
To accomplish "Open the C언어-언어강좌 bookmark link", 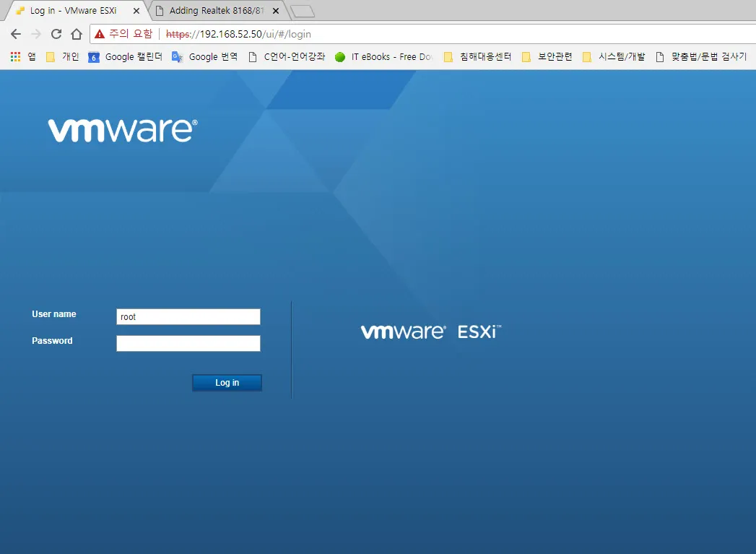I will [x=287, y=57].
